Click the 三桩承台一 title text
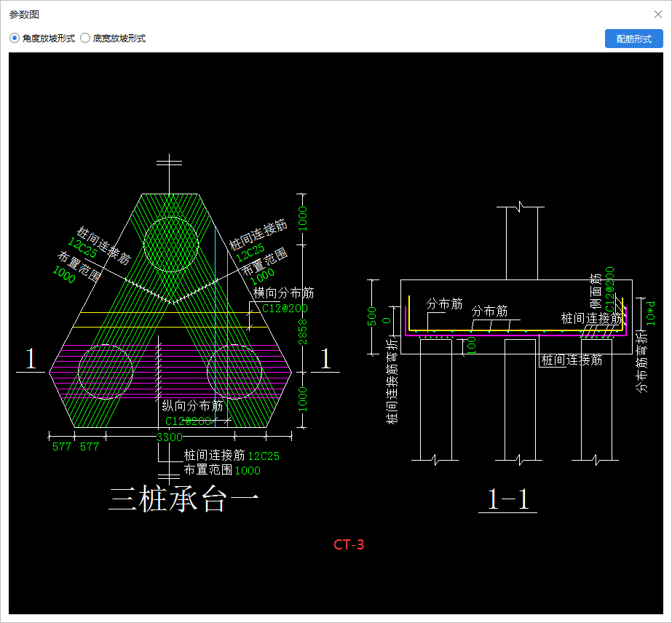Image resolution: width=672 pixels, height=623 pixels. point(184,499)
